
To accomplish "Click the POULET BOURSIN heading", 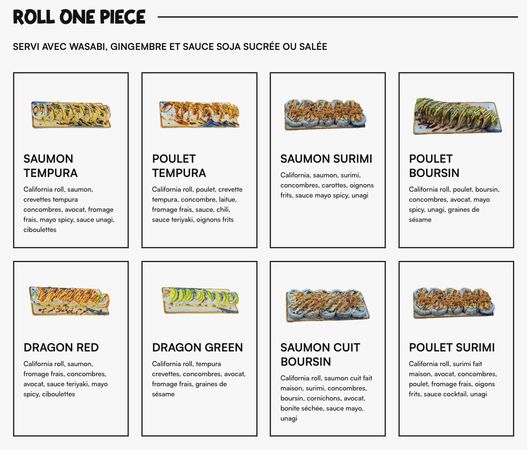I will [x=434, y=166].
